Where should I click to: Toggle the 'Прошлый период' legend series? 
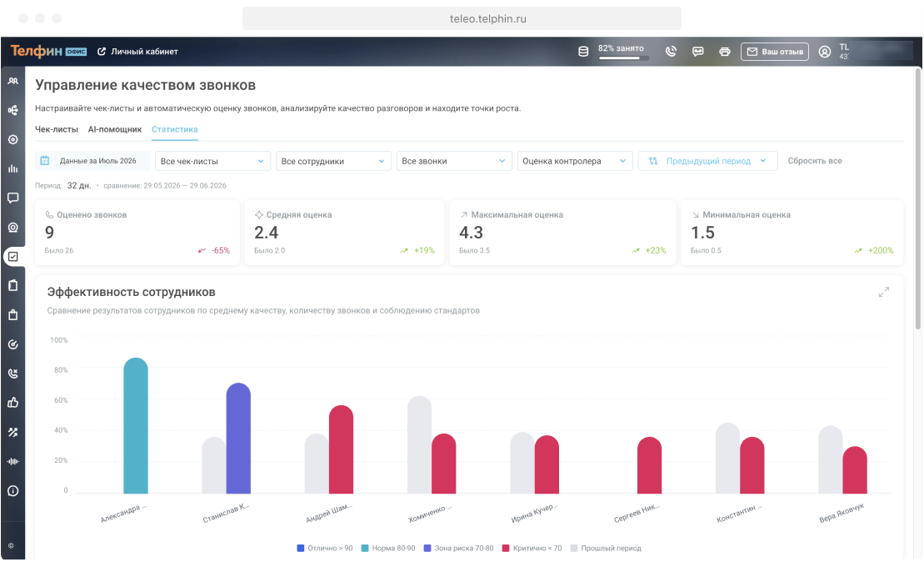[x=606, y=549]
